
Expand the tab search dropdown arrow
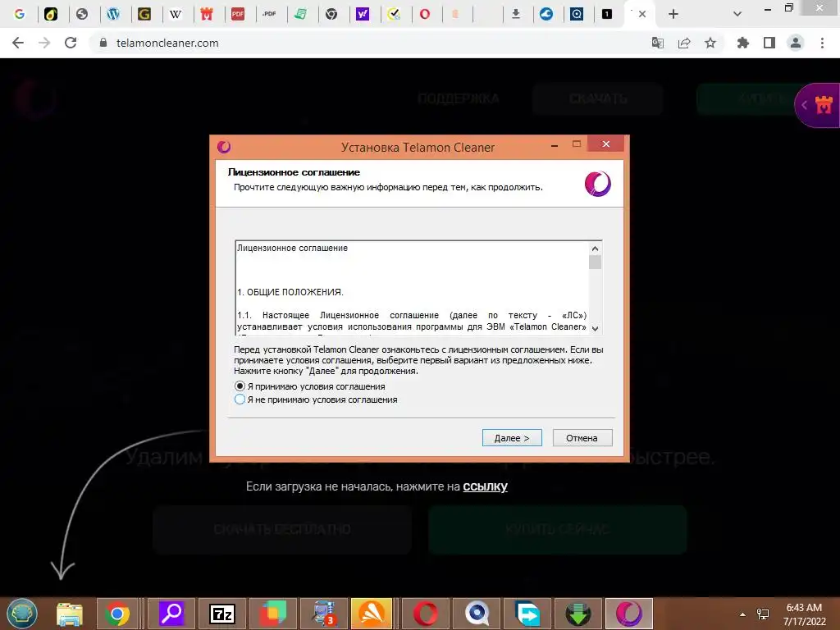click(x=737, y=14)
